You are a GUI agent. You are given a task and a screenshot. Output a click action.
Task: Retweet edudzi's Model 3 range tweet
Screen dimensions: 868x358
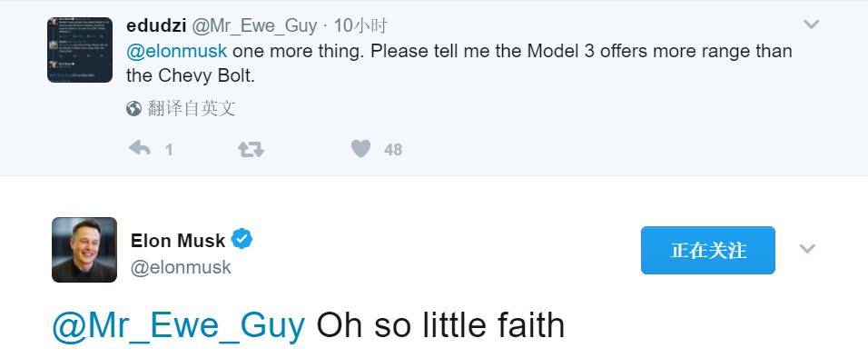click(251, 148)
